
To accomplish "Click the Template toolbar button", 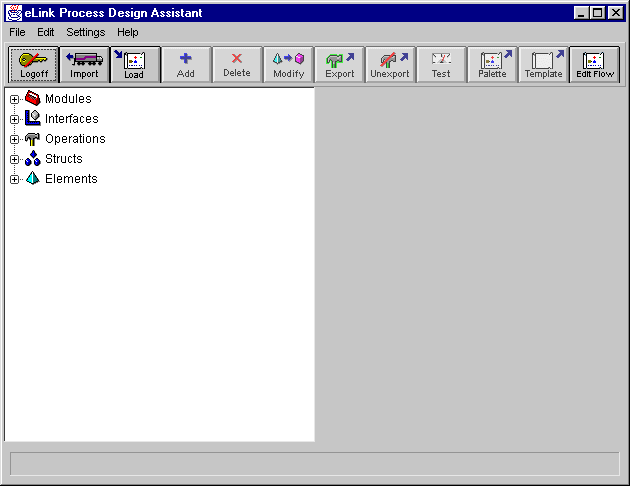I will click(543, 65).
